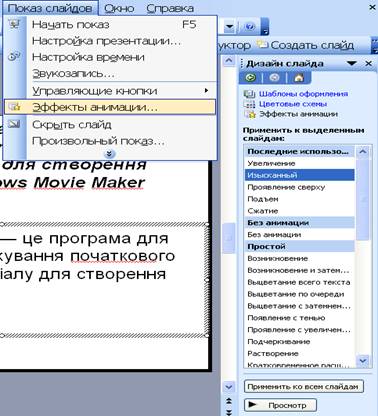Click the task pane Back green arrow

tap(250, 78)
